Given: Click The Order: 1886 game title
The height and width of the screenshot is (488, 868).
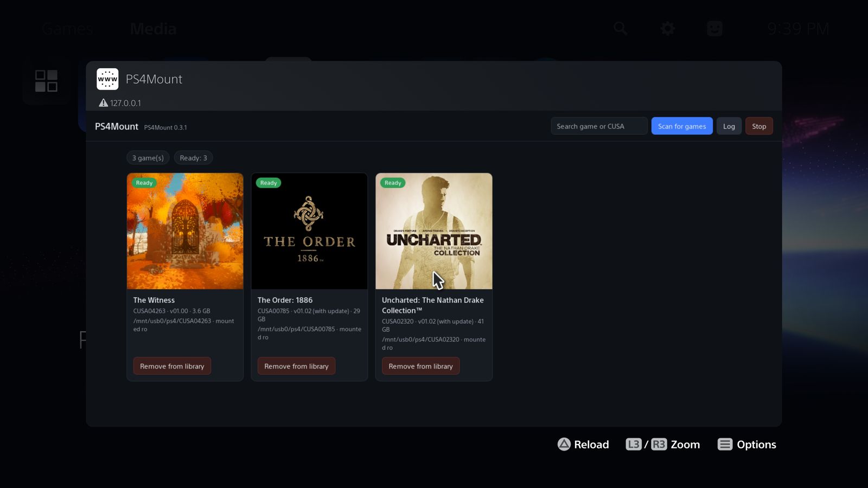Looking at the screenshot, I should (285, 300).
